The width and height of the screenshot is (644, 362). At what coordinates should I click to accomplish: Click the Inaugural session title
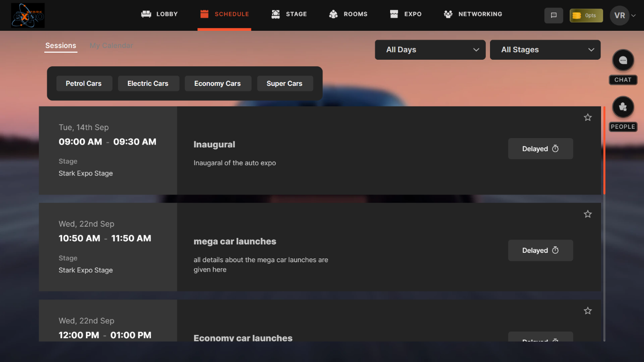(x=214, y=145)
